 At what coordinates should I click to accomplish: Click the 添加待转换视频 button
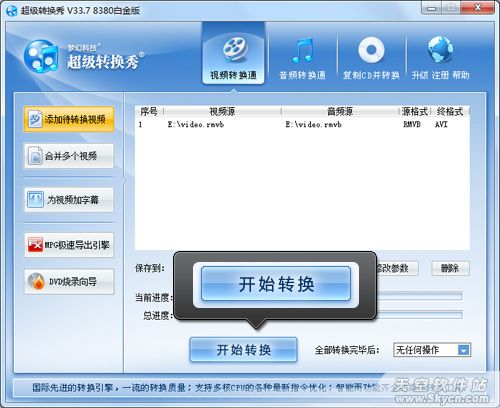pyautogui.click(x=69, y=119)
